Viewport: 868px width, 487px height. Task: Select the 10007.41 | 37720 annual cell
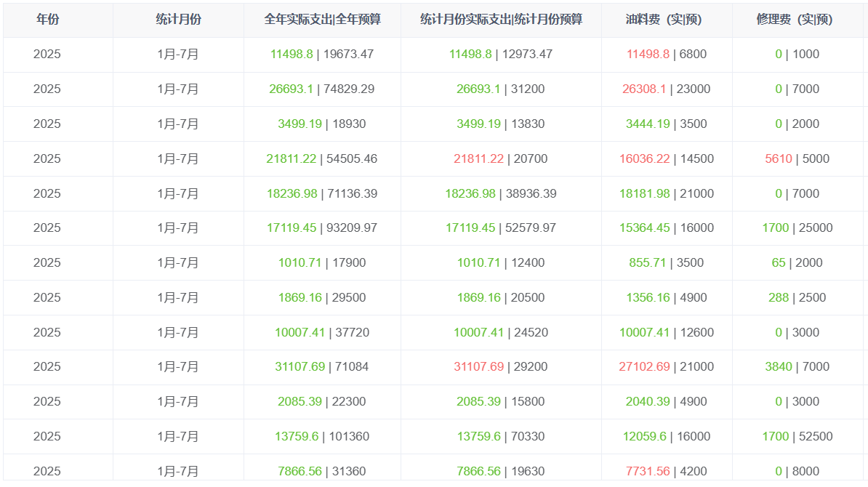322,333
